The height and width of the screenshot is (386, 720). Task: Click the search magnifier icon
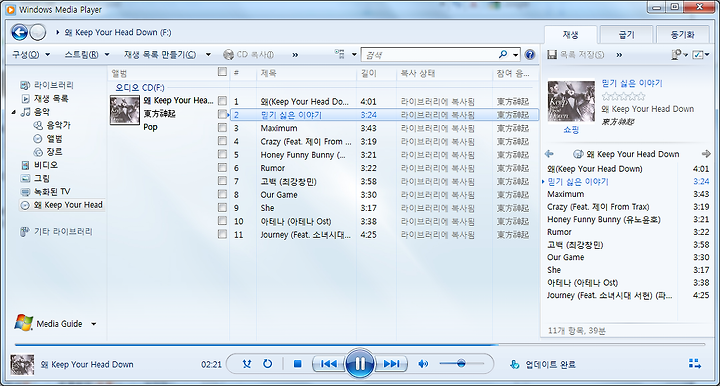[x=503, y=54]
